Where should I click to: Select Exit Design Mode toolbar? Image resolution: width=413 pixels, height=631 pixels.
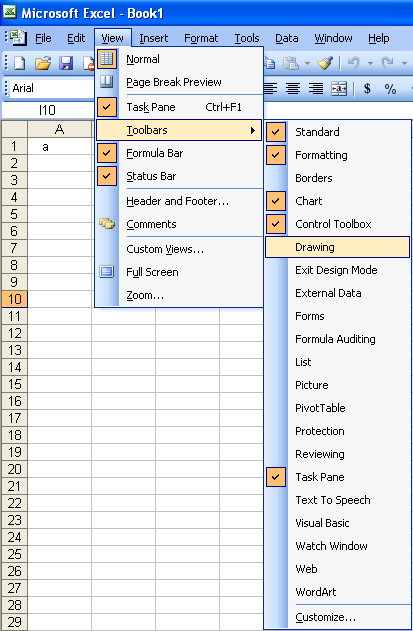click(x=336, y=270)
